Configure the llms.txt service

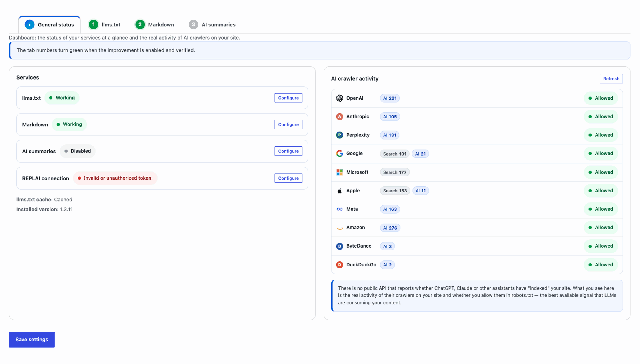[288, 98]
